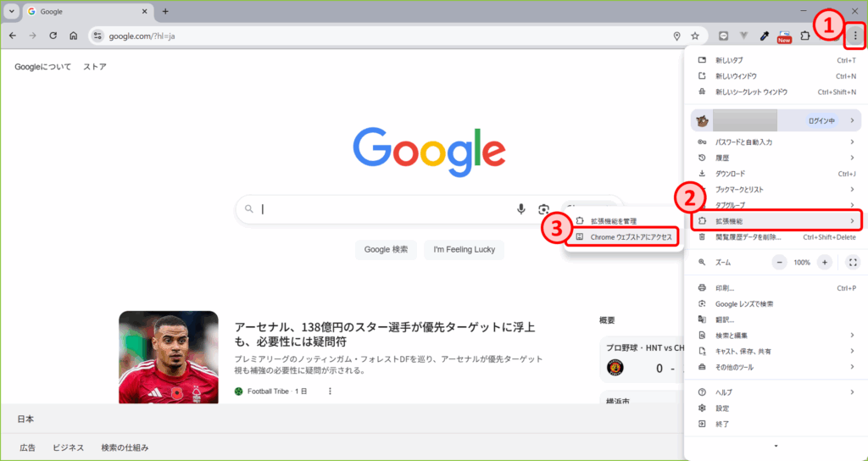The image size is (868, 461).
Task: Click the reload page icon
Action: pyautogui.click(x=53, y=36)
